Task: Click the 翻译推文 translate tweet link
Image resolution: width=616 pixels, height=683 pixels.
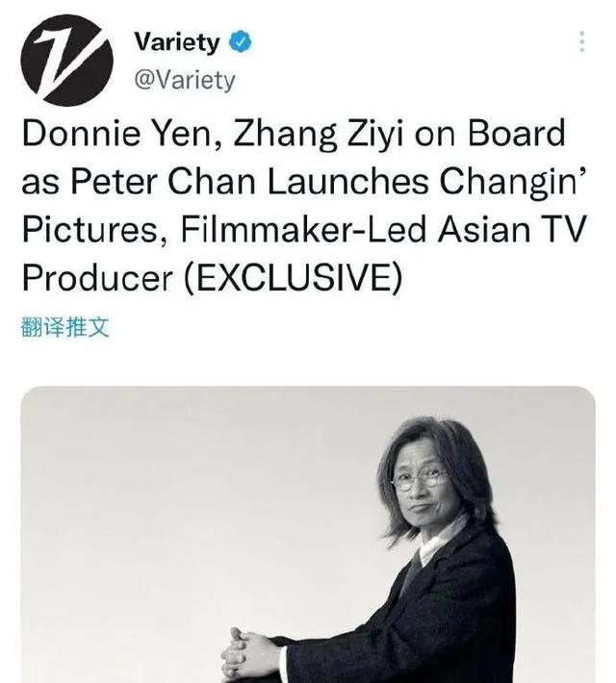Action: pyautogui.click(x=64, y=327)
